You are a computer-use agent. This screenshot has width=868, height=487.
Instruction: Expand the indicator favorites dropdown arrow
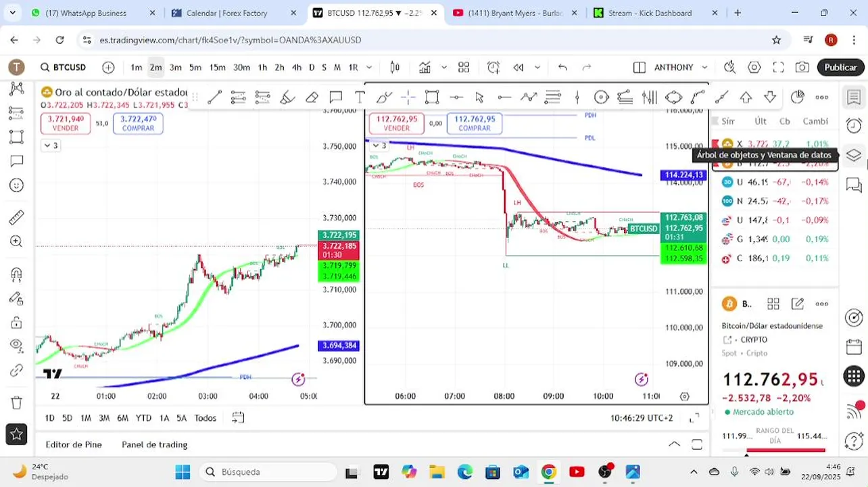(444, 67)
